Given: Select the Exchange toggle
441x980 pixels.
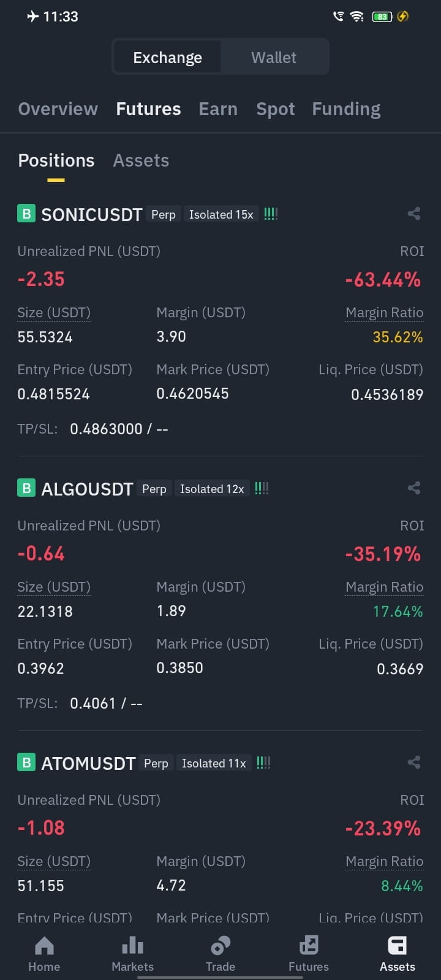Looking at the screenshot, I should (x=167, y=58).
